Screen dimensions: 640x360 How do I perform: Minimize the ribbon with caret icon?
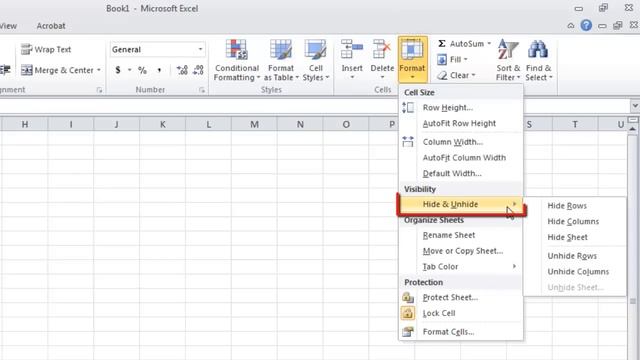(x=571, y=26)
